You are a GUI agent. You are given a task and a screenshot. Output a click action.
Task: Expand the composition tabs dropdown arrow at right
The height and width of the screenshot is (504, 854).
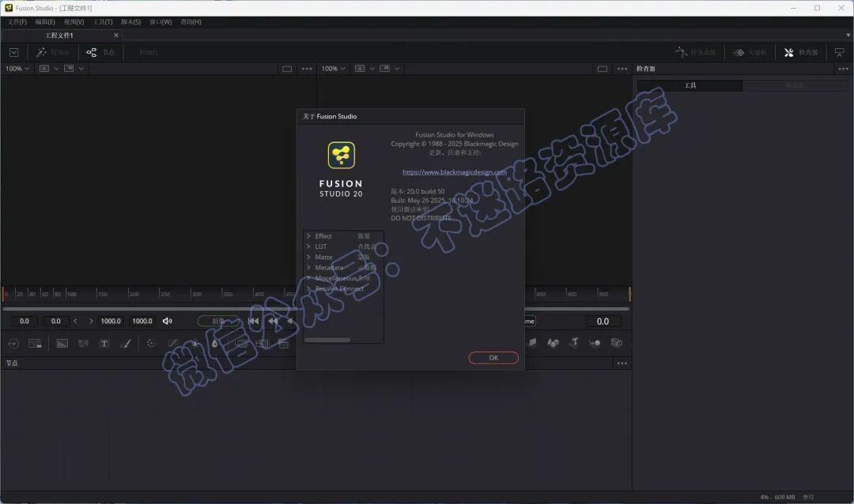[848, 36]
